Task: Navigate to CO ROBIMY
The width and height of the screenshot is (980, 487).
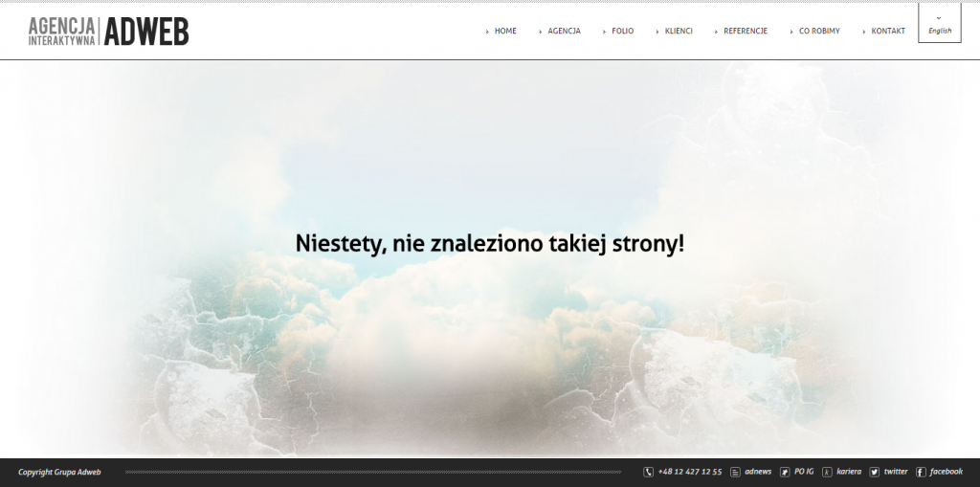Action: 819,32
